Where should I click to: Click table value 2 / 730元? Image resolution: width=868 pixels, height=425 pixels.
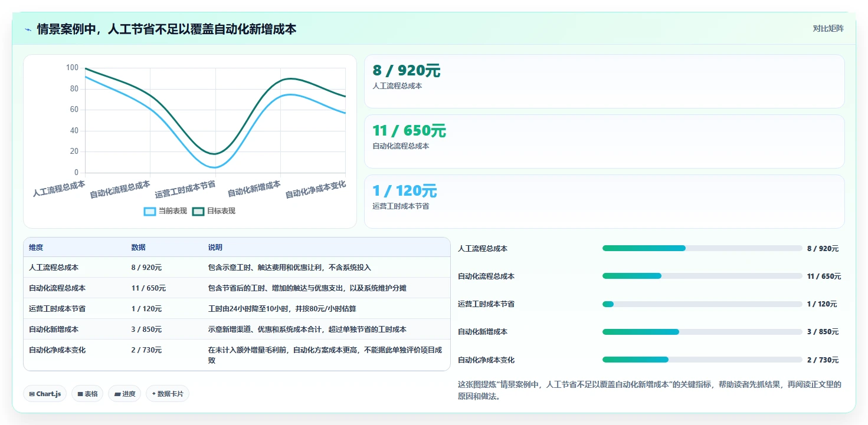click(146, 350)
